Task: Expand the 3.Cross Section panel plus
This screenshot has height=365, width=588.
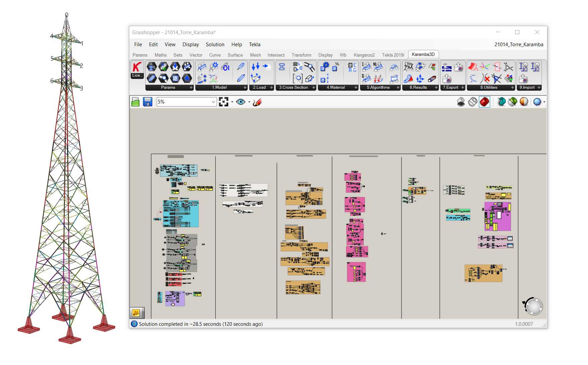Action: [x=314, y=88]
